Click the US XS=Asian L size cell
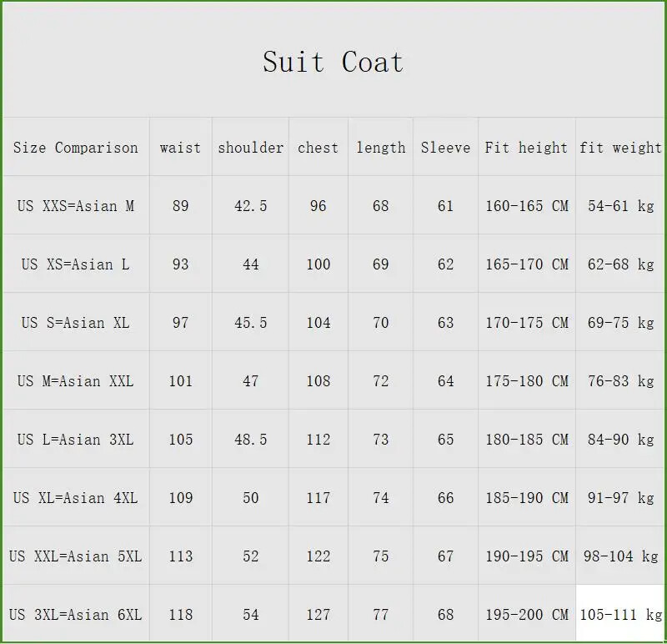Viewport: 667px width, 644px height. tap(76, 264)
